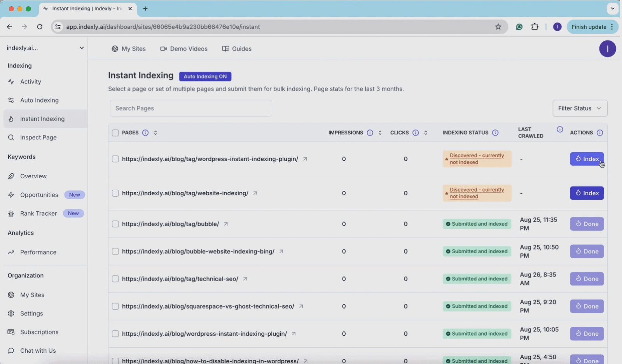Open Rank Tracker in sidebar

point(45,214)
